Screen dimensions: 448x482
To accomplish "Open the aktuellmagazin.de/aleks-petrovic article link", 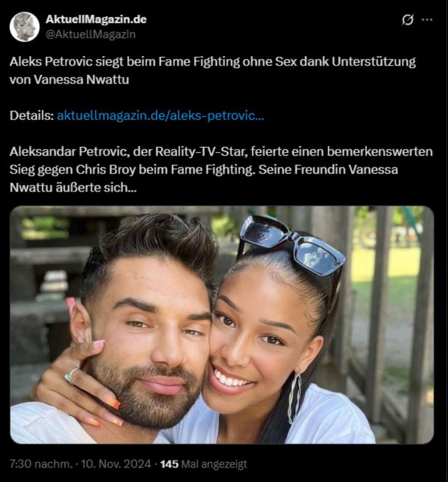I will (161, 116).
